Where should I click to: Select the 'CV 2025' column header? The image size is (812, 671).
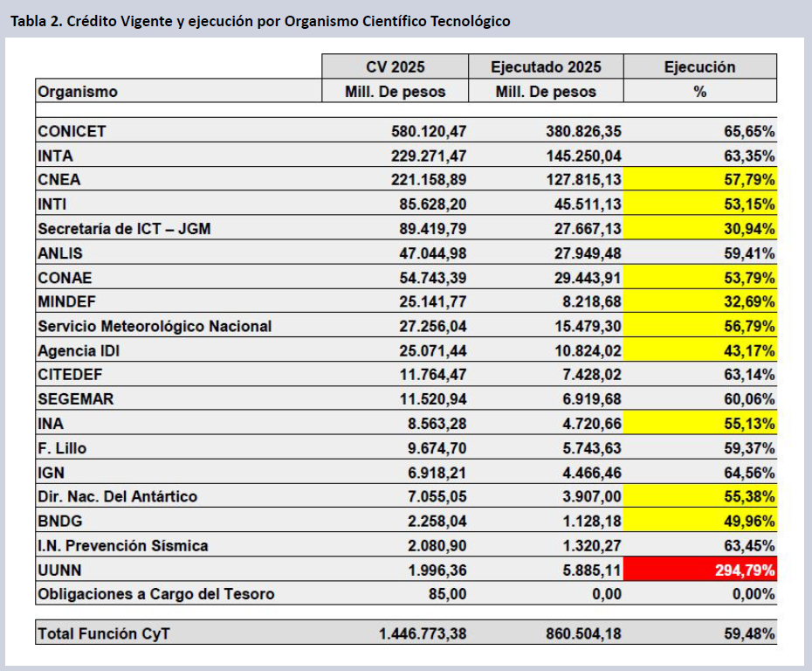(395, 67)
